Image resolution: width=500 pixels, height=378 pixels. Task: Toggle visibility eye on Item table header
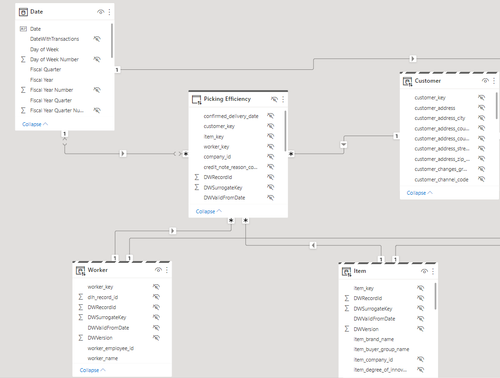424,271
